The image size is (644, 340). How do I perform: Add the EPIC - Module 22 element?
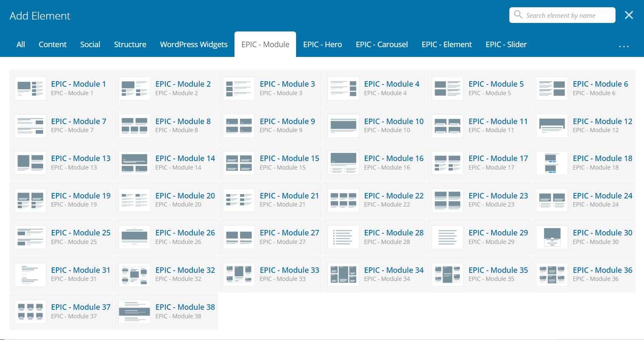pos(393,196)
